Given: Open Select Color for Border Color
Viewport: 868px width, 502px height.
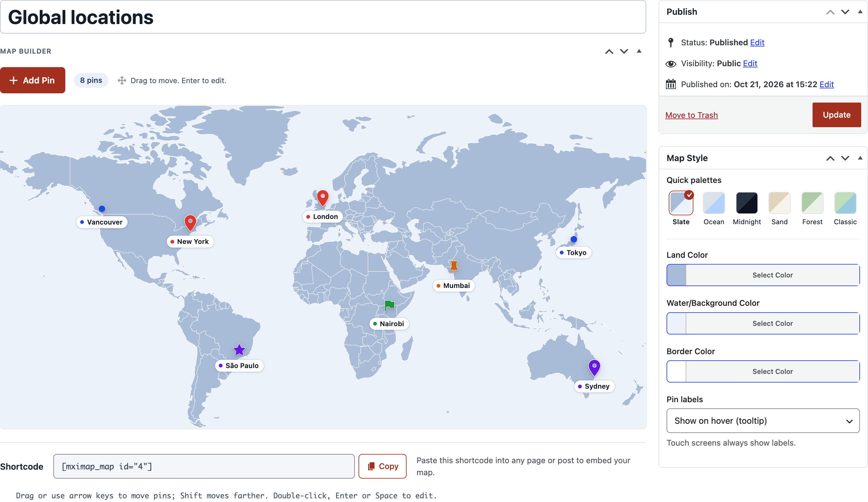Looking at the screenshot, I should pos(773,371).
